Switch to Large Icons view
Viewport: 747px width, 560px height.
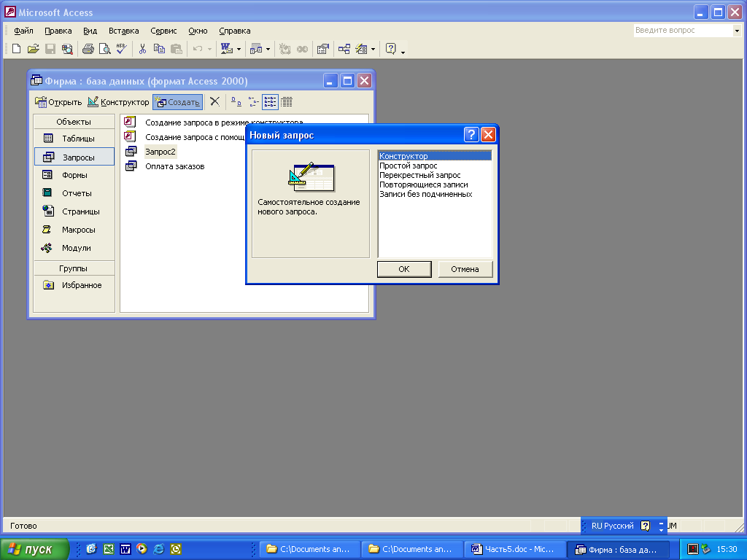coord(236,101)
